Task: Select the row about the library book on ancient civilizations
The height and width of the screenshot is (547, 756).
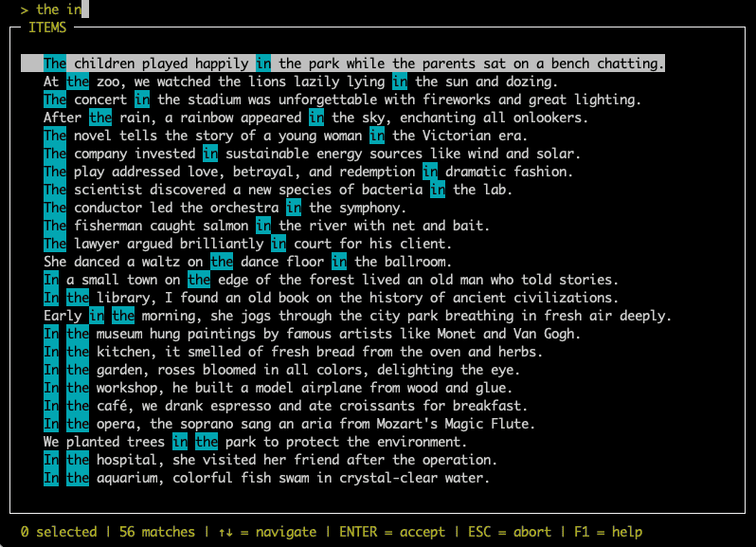Action: point(331,298)
